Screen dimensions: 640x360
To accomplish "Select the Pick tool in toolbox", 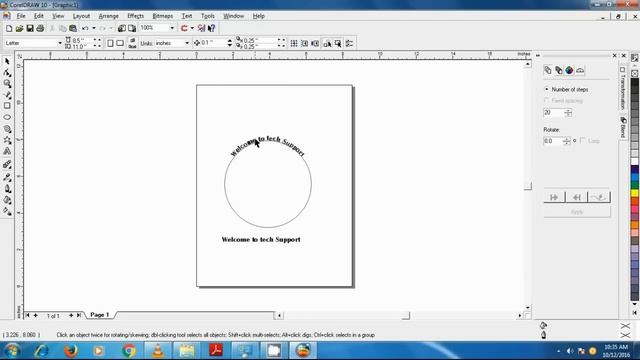I will coord(7,61).
